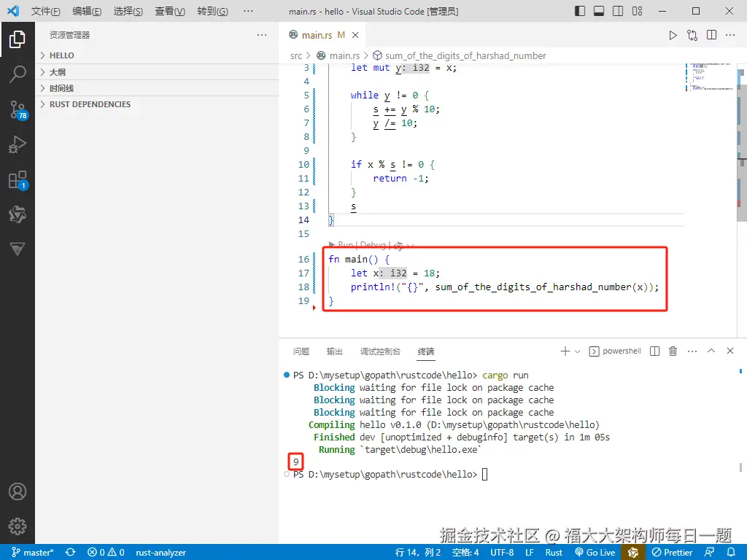Open the Accounts icon in activity bar
This screenshot has height=560, width=747.
coord(18,491)
